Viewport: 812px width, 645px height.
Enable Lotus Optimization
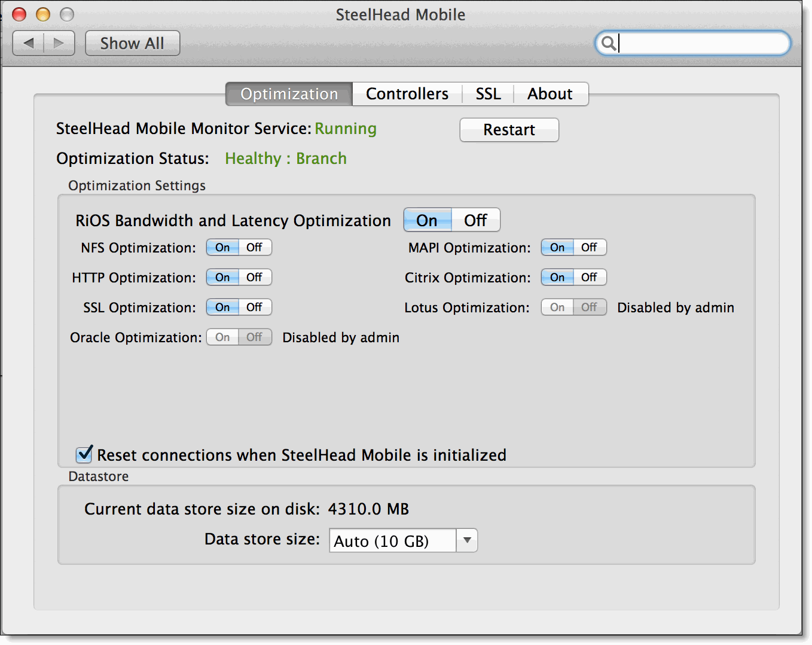pyautogui.click(x=557, y=307)
